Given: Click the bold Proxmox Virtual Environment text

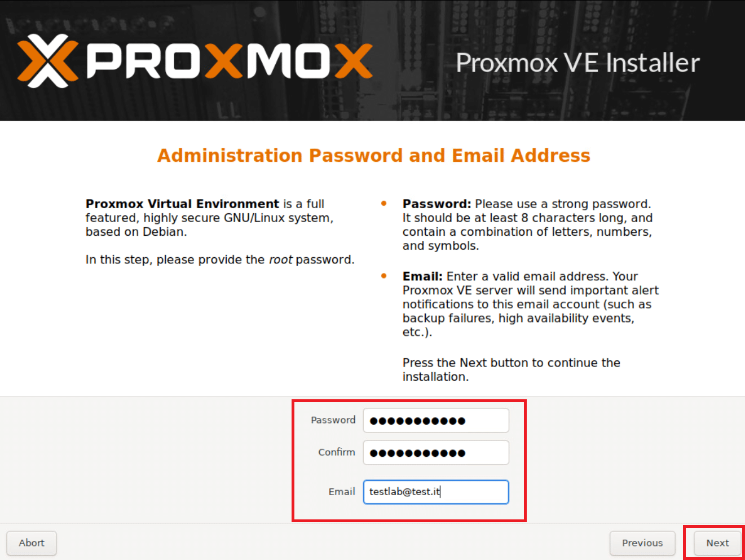Looking at the screenshot, I should [182, 204].
